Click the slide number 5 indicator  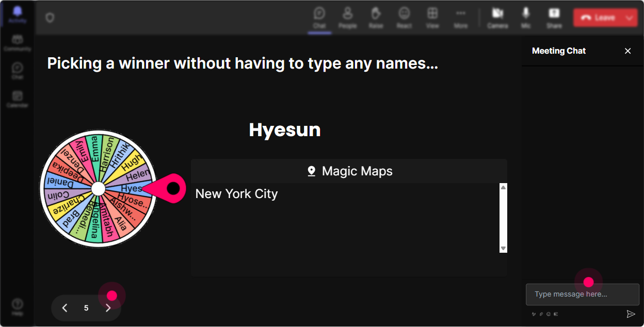coord(86,308)
